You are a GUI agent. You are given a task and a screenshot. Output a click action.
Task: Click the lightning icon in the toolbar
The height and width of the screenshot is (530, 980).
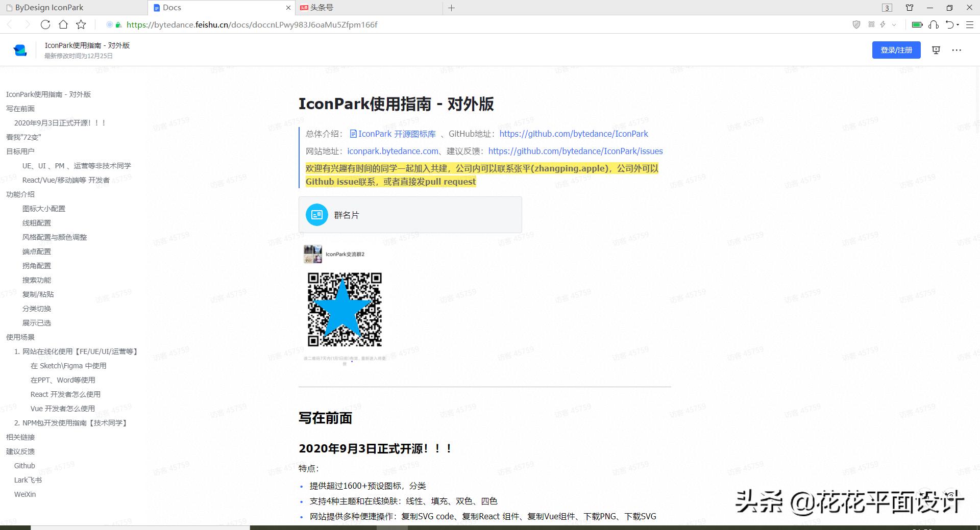pos(883,24)
